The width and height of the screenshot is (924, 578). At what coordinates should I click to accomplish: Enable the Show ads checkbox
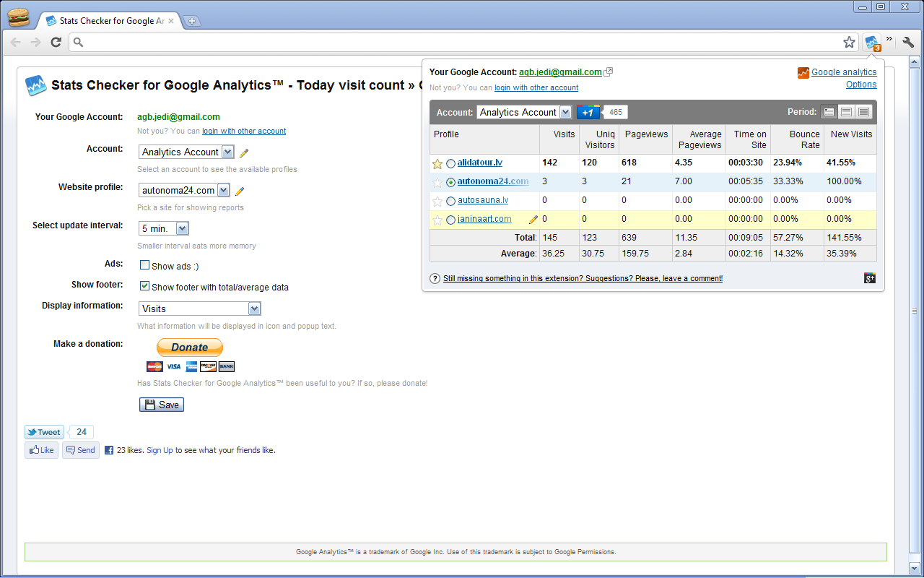[145, 265]
